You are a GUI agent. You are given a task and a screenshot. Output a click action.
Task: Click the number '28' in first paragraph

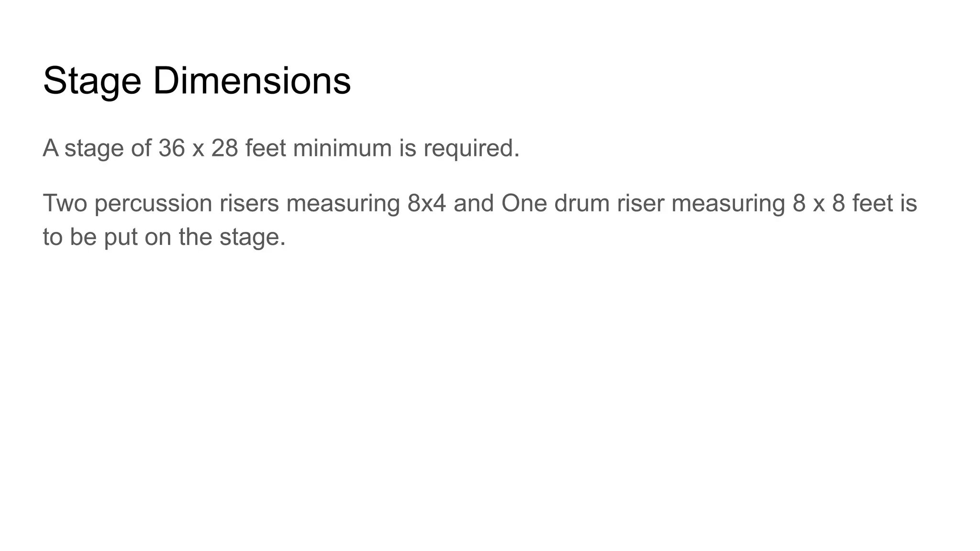point(225,148)
